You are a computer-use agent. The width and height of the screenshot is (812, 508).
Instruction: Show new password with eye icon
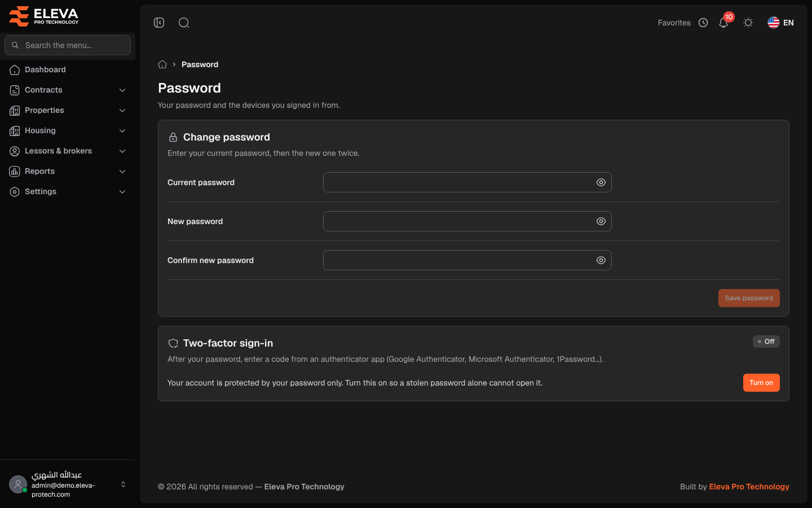601,221
